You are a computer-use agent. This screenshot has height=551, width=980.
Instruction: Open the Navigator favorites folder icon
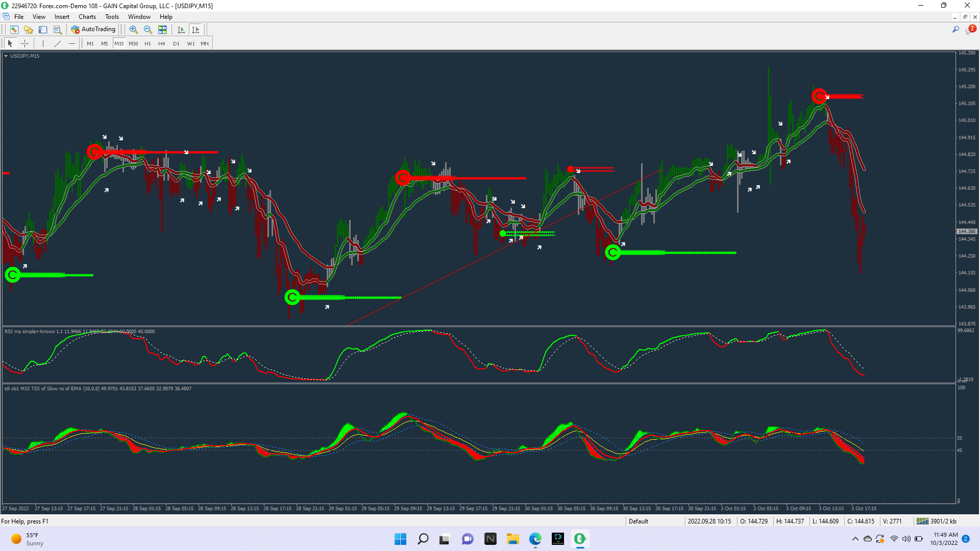(x=29, y=30)
